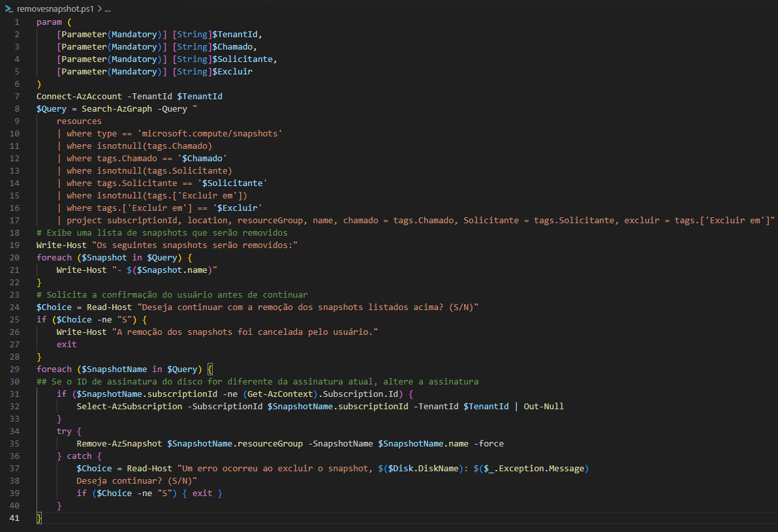Click the 'microsoft.compute/snapshots' string
This screenshot has width=778, height=532.
pos(210,133)
